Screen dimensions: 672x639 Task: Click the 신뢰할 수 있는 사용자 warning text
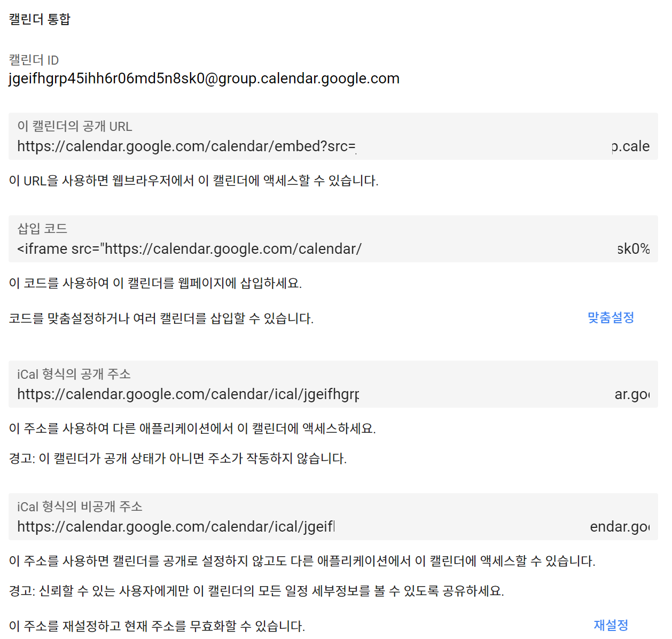[x=256, y=591]
